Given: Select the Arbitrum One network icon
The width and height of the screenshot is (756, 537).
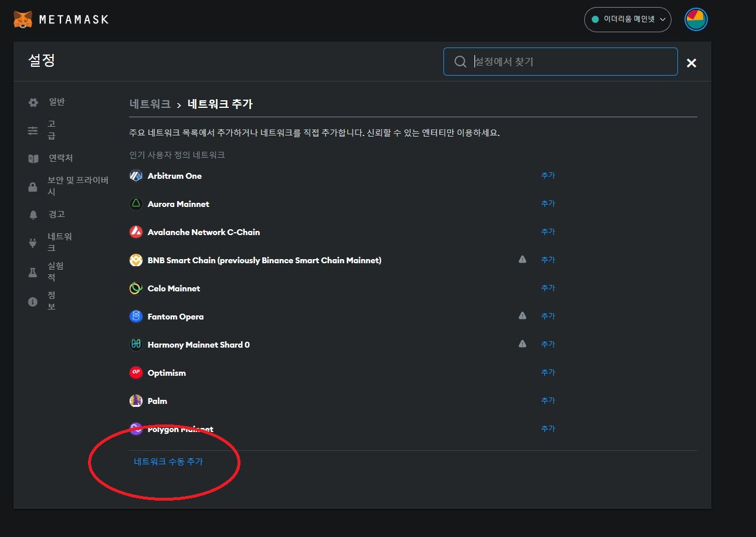Looking at the screenshot, I should tap(135, 175).
